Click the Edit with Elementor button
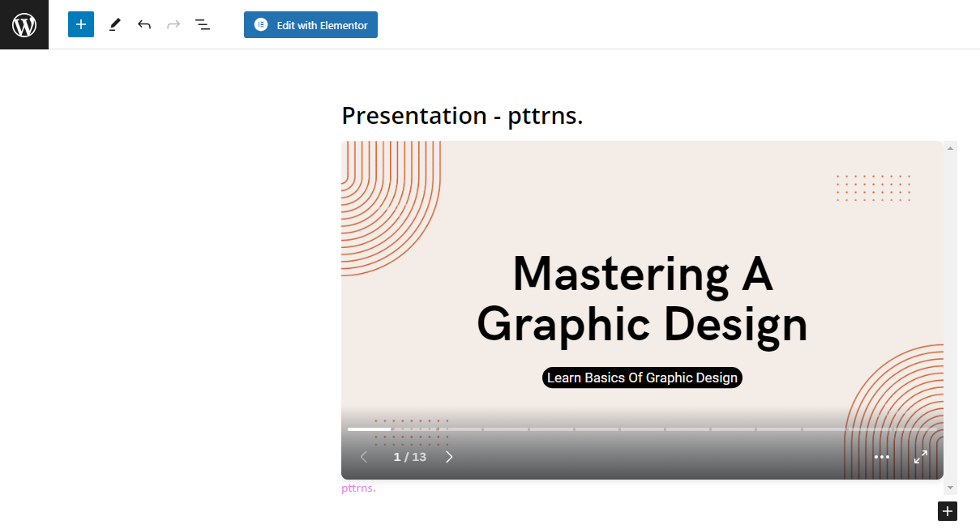The height and width of the screenshot is (529, 980). pos(310,24)
